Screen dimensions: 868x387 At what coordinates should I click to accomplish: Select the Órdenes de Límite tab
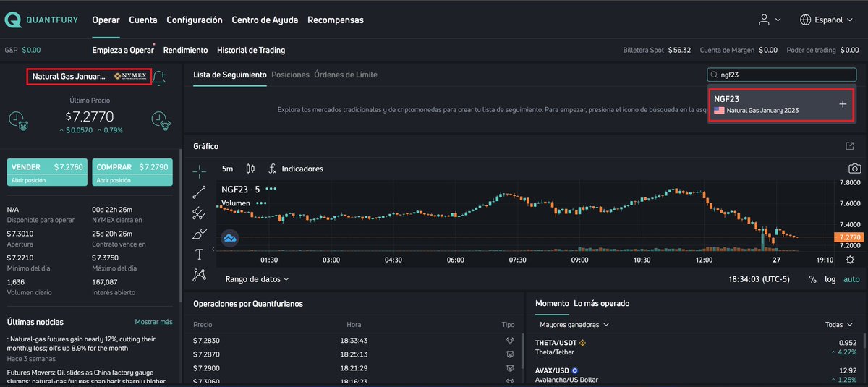(x=346, y=75)
